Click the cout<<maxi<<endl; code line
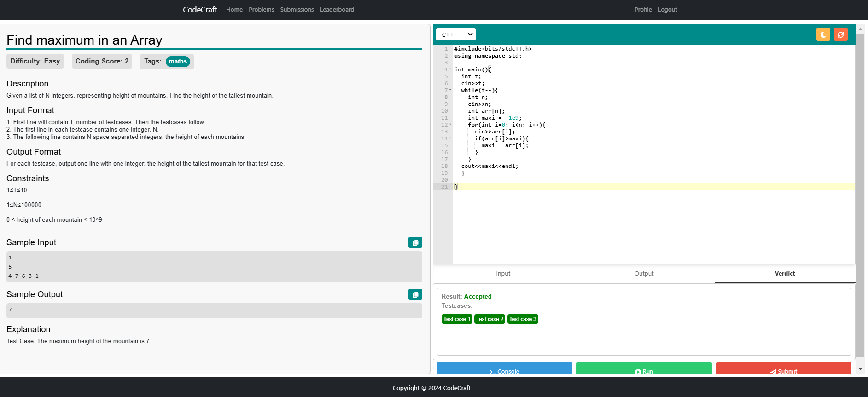868x397 pixels. [489, 166]
